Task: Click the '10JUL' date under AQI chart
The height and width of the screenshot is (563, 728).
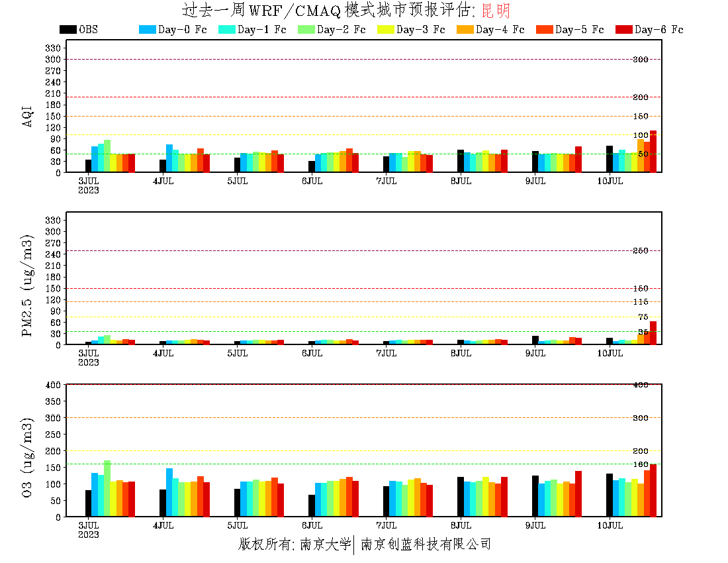Action: click(610, 181)
